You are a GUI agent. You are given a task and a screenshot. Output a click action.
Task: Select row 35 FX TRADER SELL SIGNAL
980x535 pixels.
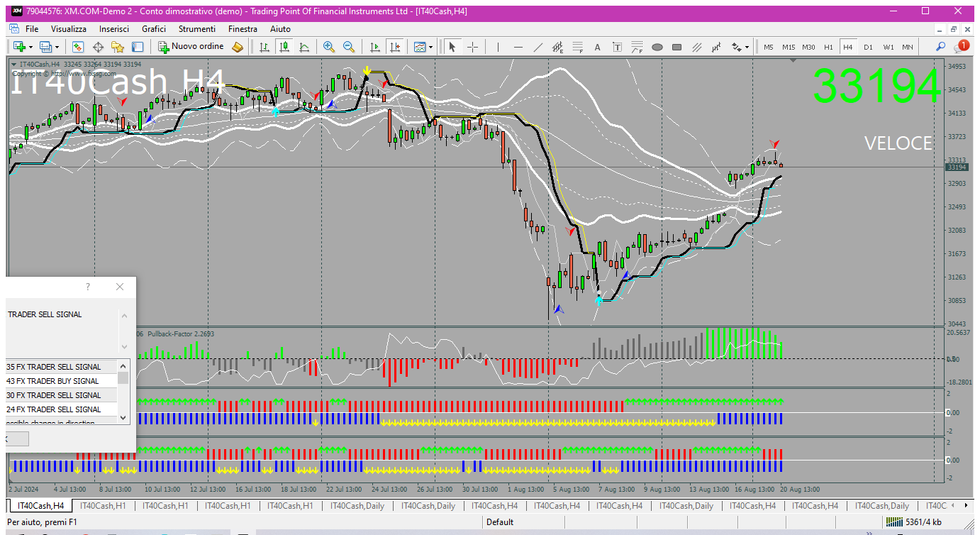(x=61, y=367)
